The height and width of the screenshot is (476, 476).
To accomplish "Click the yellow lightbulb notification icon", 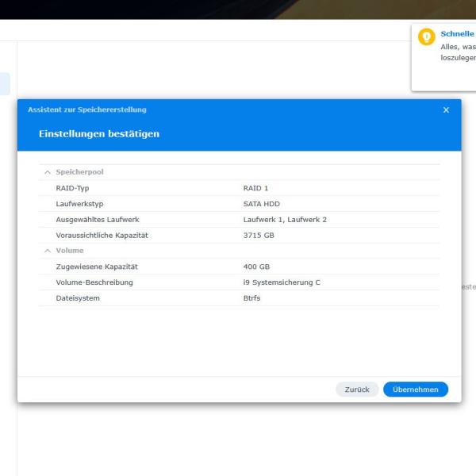I will click(427, 37).
